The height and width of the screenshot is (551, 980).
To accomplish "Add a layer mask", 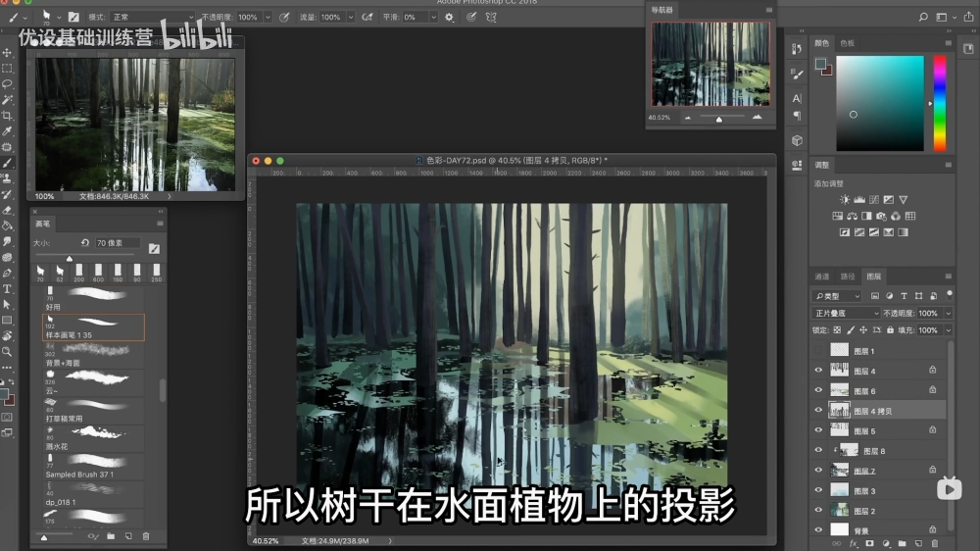I will pos(869,543).
